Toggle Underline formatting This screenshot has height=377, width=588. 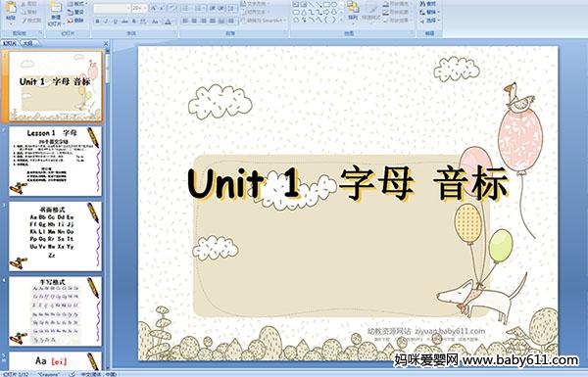click(x=115, y=22)
